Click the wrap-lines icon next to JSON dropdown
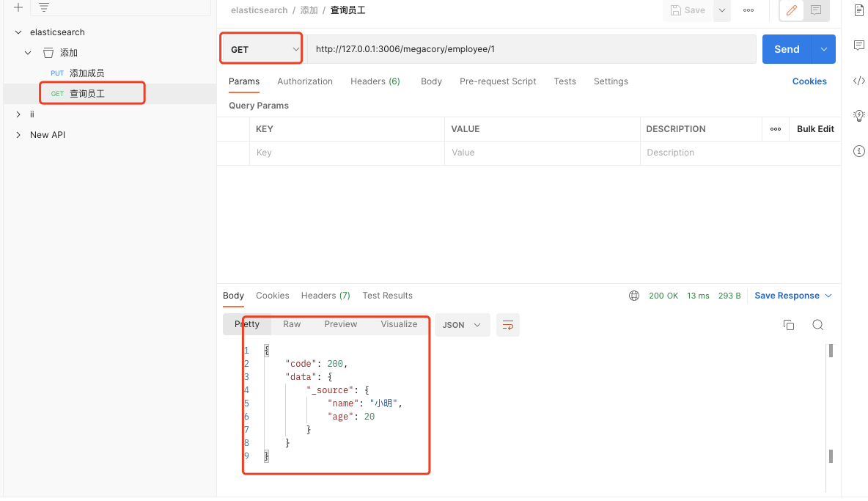Image resolution: width=868 pixels, height=501 pixels. point(508,324)
